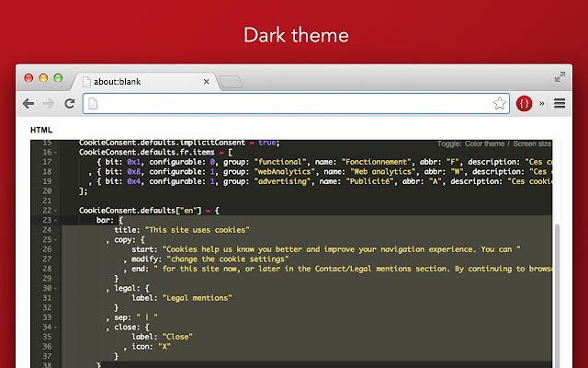Screen dimensions: 588x368
Task: Reload the page with the refresh icon
Action: [70, 103]
